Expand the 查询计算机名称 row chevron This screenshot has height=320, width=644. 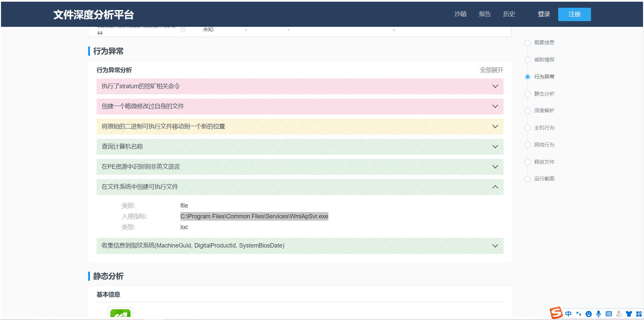click(495, 147)
